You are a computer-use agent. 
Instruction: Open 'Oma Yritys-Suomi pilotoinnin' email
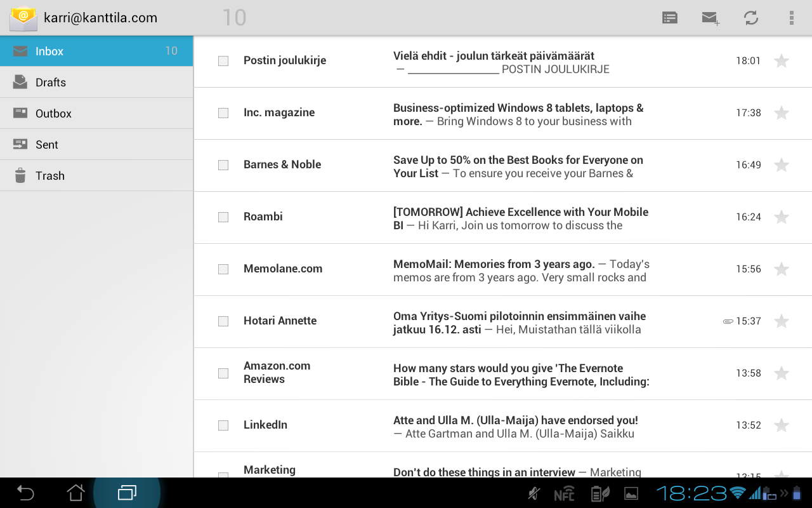(502, 322)
